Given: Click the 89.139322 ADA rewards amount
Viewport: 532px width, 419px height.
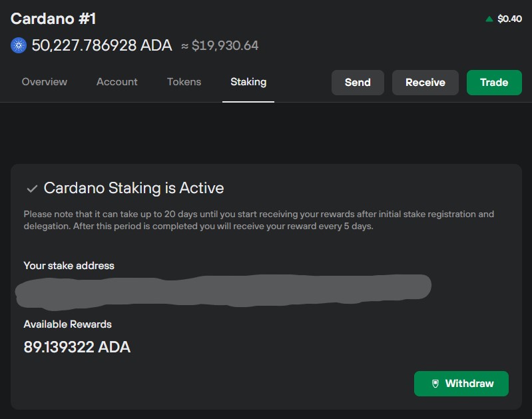Looking at the screenshot, I should pos(77,347).
